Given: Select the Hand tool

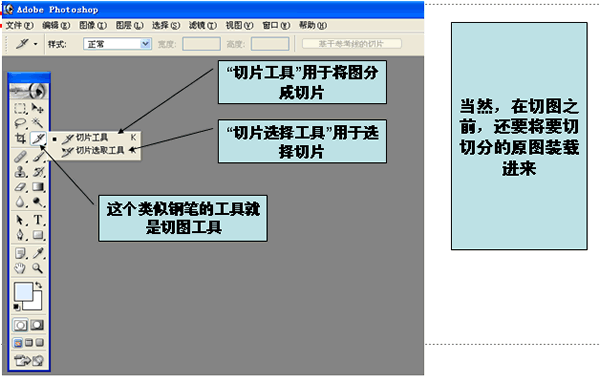Looking at the screenshot, I should [x=20, y=268].
